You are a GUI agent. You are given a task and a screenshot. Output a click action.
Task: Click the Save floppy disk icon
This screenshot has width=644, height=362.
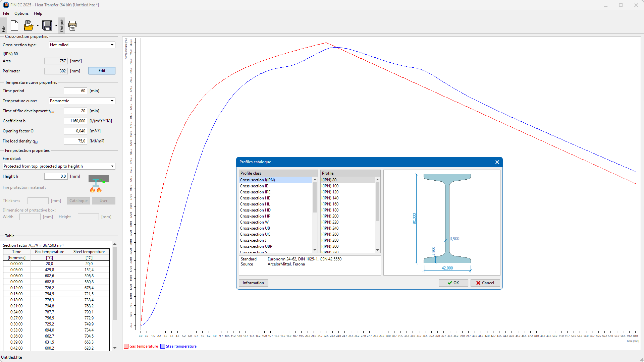tap(47, 25)
